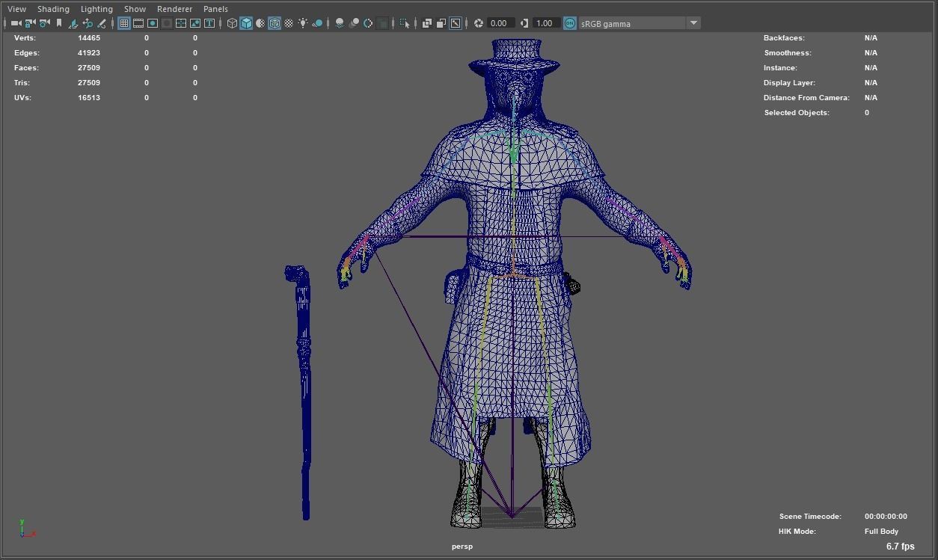Toggle the X-Ray Joints icon
Viewport: 938px width, 560px height.
coord(456,23)
